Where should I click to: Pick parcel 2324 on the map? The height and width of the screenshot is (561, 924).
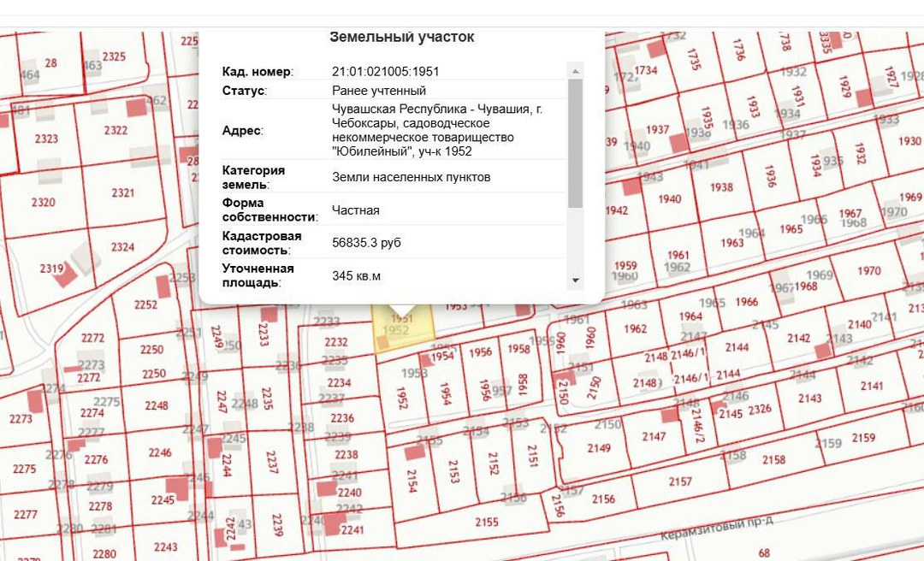pos(122,247)
